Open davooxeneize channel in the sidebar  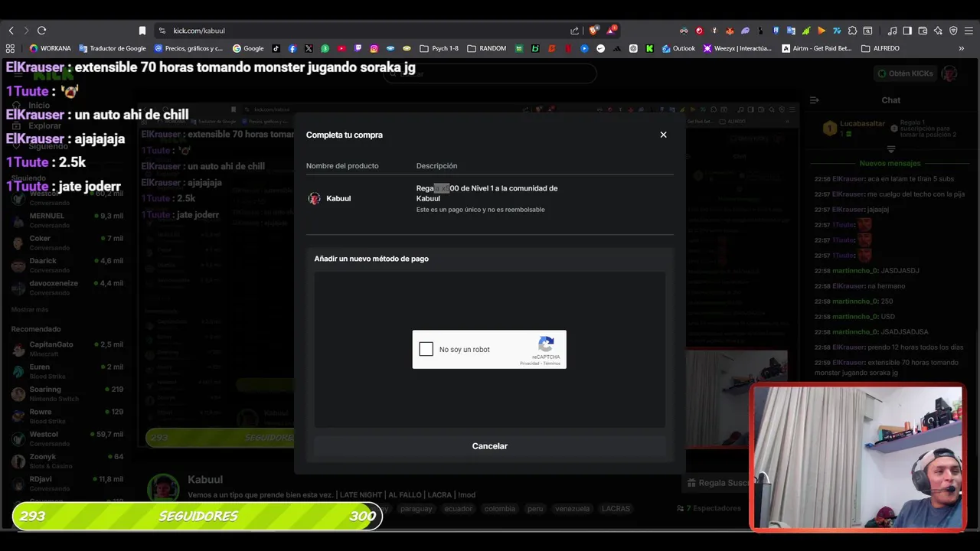(67, 287)
